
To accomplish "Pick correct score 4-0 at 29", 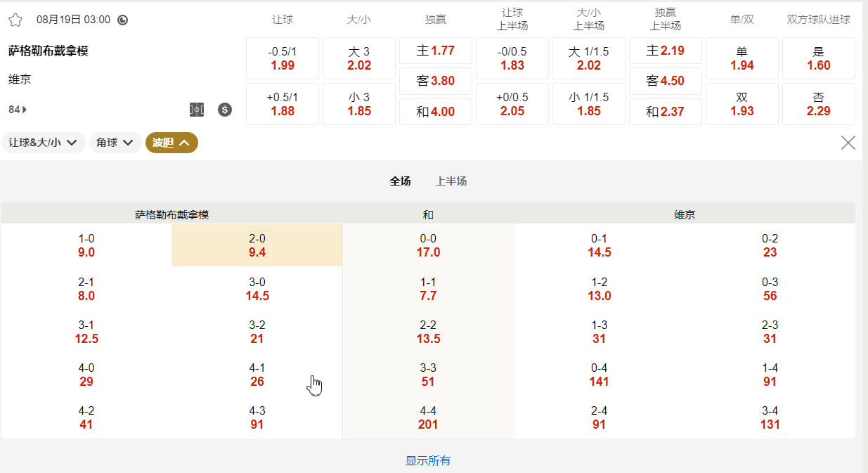I will tap(86, 375).
